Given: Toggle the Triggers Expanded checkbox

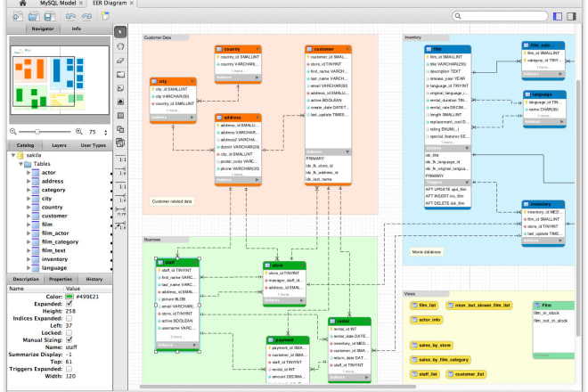Looking at the screenshot, I should pyautogui.click(x=69, y=369).
